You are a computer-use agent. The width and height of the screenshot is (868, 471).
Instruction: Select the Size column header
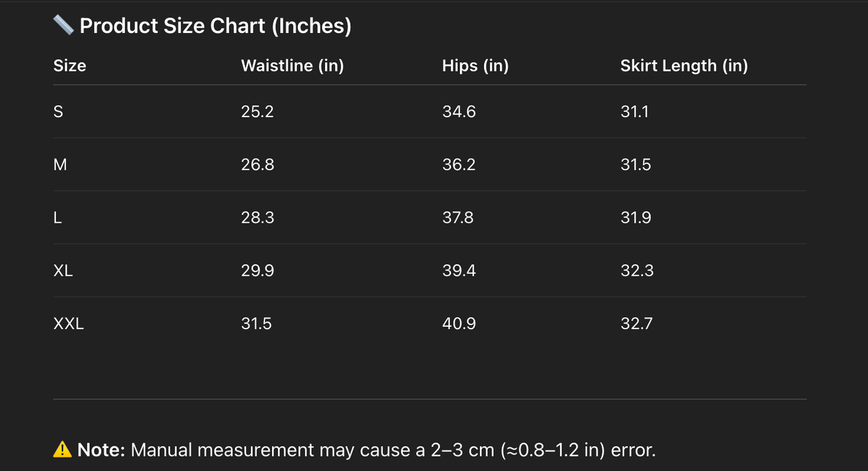coord(70,65)
